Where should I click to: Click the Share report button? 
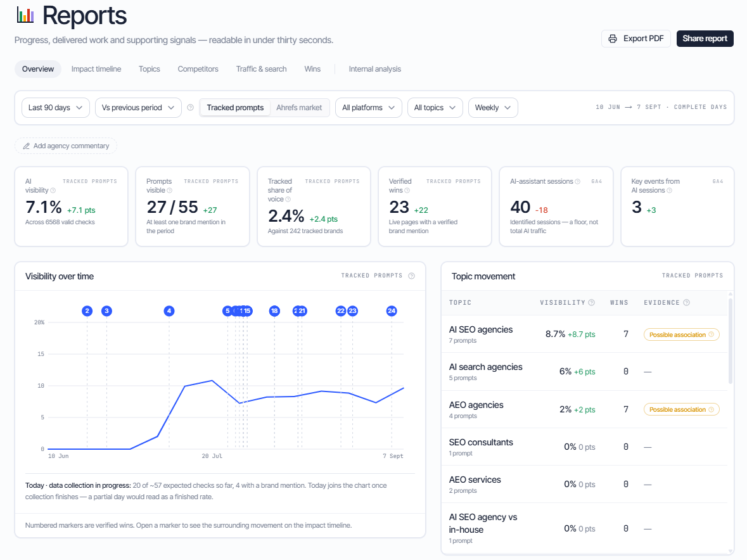tap(705, 39)
